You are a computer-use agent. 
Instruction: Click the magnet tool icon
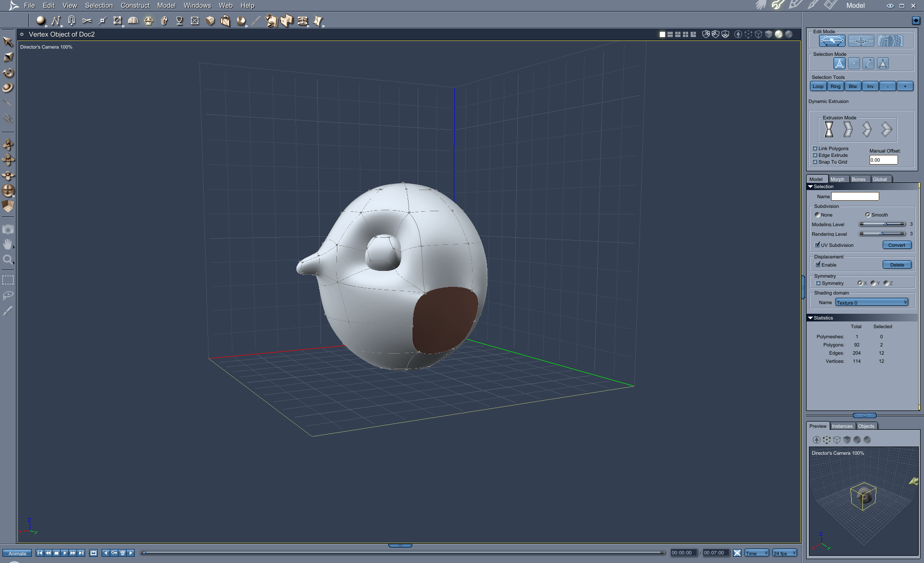click(x=71, y=20)
